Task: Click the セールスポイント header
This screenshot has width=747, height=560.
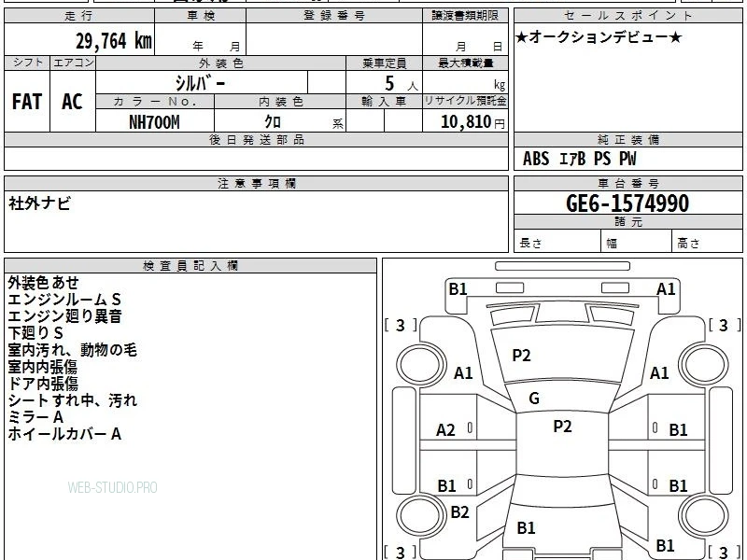Action: click(627, 16)
